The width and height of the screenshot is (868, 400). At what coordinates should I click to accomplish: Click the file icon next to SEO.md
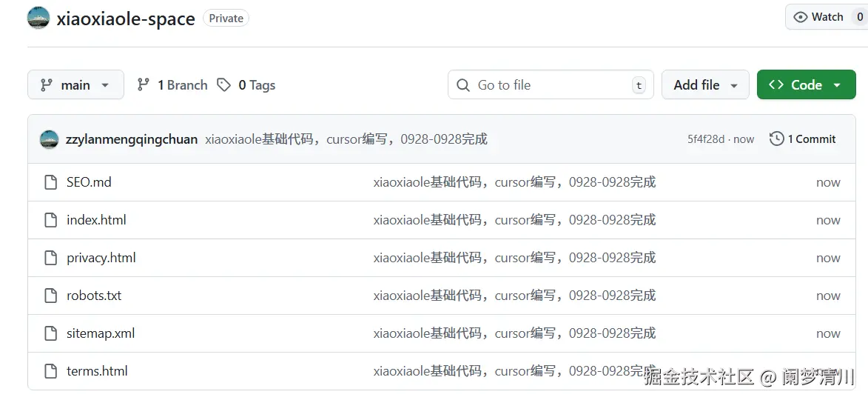(50, 182)
